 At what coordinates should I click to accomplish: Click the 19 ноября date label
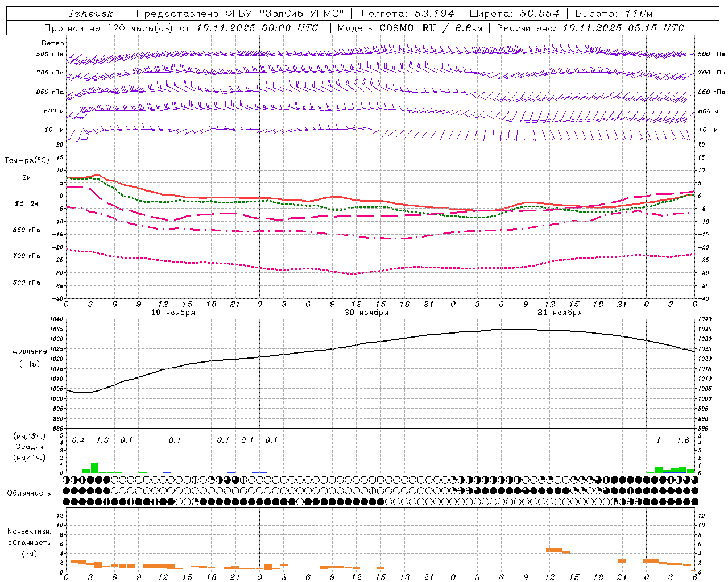173,313
